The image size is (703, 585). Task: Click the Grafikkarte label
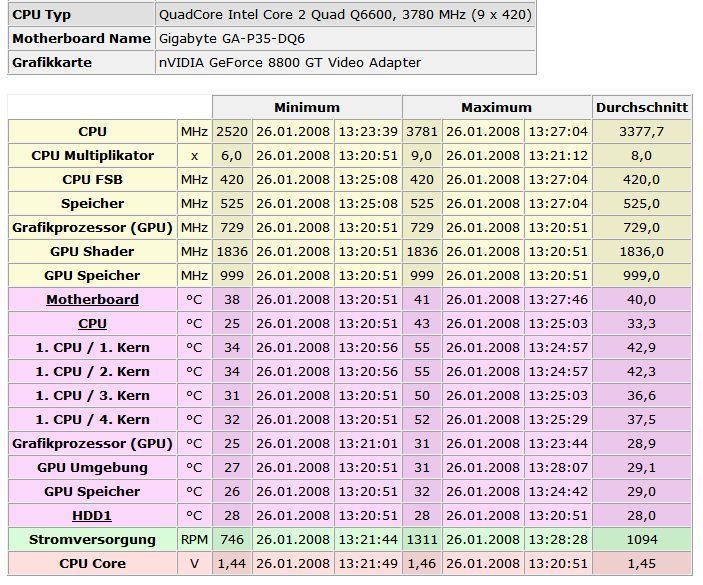tap(52, 62)
